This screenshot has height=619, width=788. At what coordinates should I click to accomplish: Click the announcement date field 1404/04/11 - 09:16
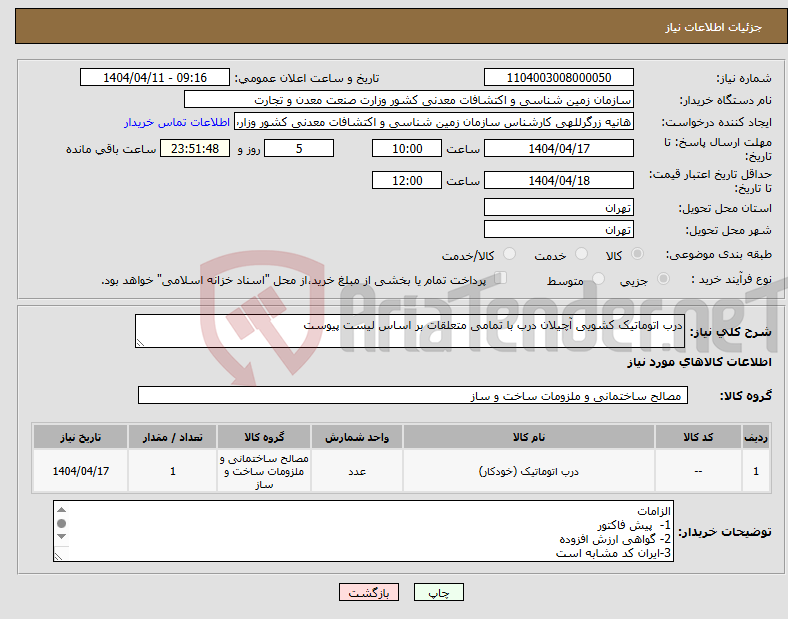coord(155,77)
